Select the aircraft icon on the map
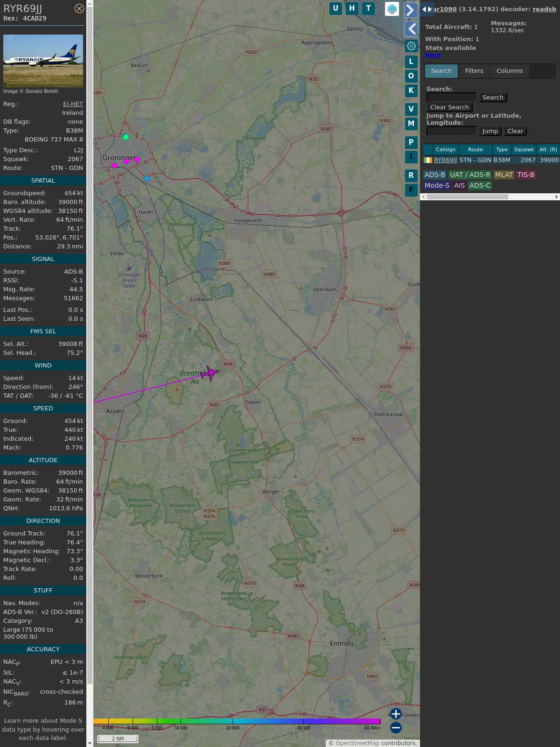 tap(210, 373)
